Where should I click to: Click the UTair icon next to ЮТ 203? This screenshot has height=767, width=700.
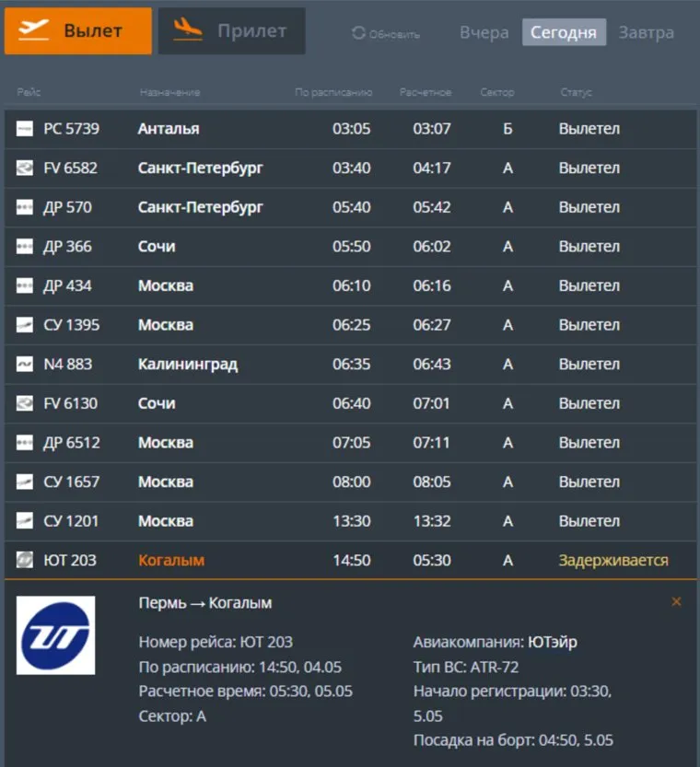pos(25,560)
